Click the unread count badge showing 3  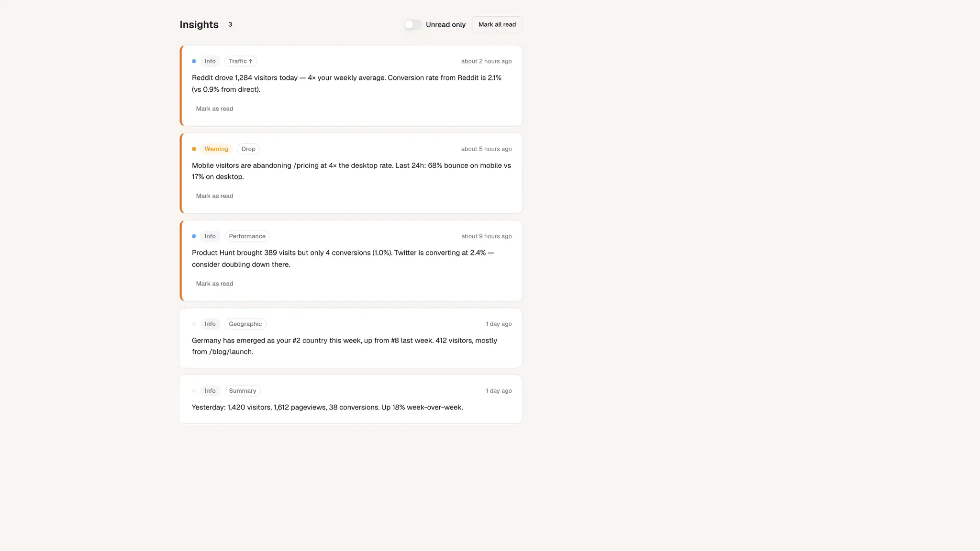[x=230, y=24]
